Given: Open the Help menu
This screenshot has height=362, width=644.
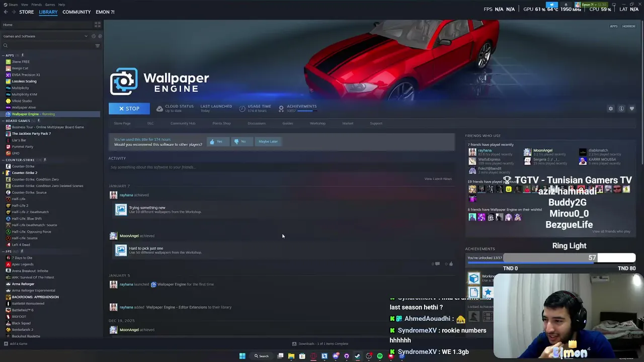Looking at the screenshot, I should click(x=61, y=5).
